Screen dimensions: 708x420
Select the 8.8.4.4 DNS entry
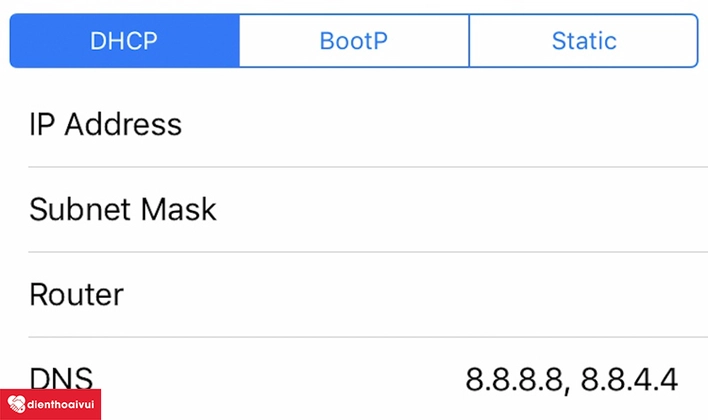pos(630,380)
